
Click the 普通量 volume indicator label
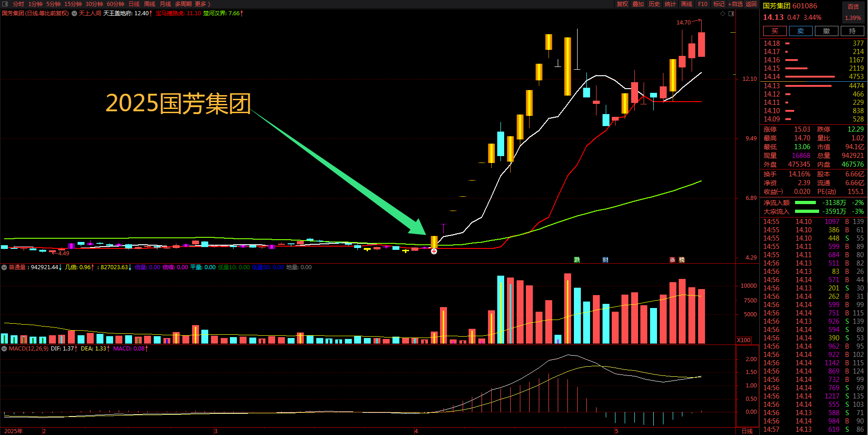[x=17, y=267]
